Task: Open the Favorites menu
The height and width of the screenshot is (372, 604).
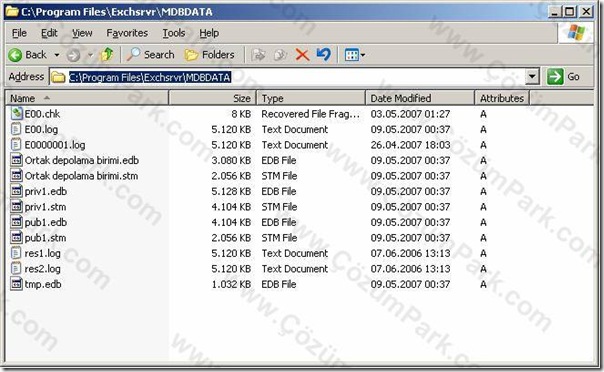Action: [127, 34]
